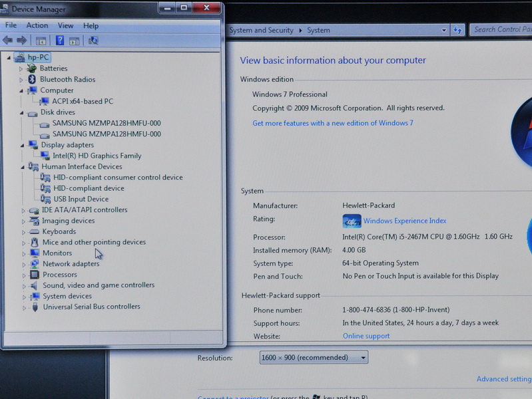The height and width of the screenshot is (399, 532).
Task: Click the Scan for hardware changes icon
Action: [93, 41]
